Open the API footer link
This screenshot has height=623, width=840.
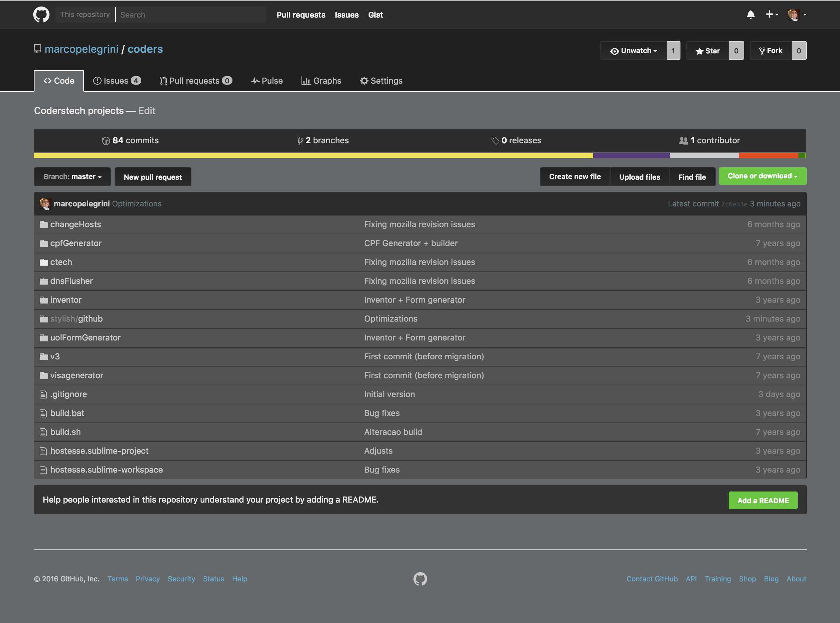691,579
